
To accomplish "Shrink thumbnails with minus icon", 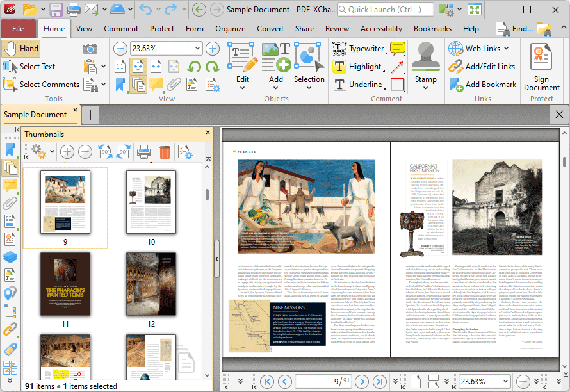I will pos(85,152).
